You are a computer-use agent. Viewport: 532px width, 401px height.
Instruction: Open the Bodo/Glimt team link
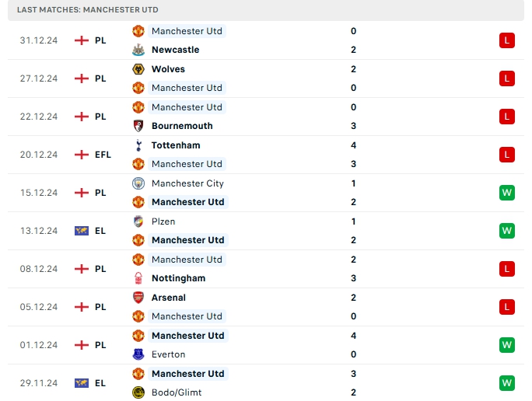pyautogui.click(x=177, y=392)
